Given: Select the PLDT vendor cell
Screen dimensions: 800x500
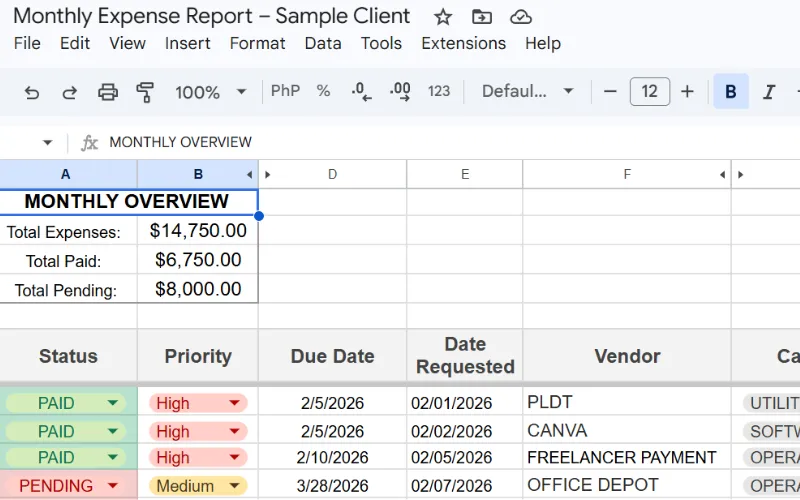Looking at the screenshot, I should click(627, 402).
